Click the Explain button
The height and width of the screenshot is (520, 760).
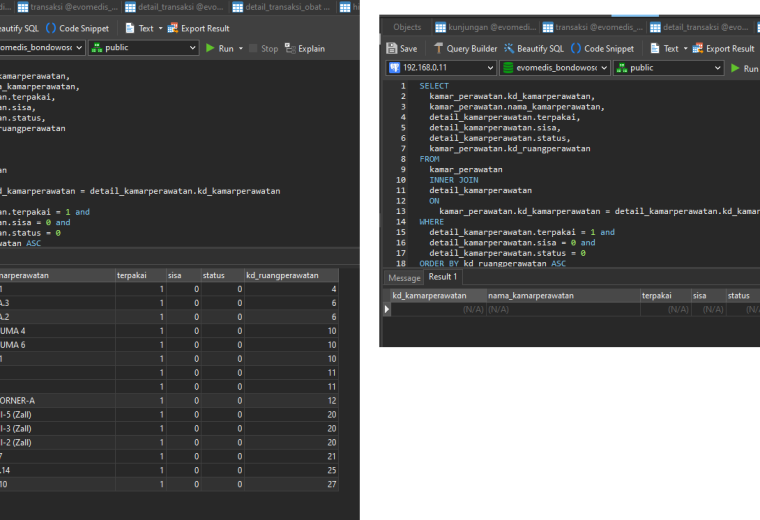tap(305, 48)
